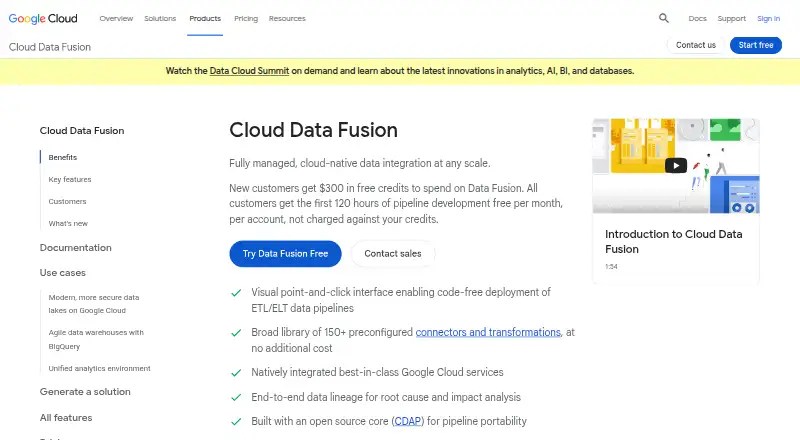Click the Contact us button
Viewport: 800px width, 440px height.
(695, 45)
